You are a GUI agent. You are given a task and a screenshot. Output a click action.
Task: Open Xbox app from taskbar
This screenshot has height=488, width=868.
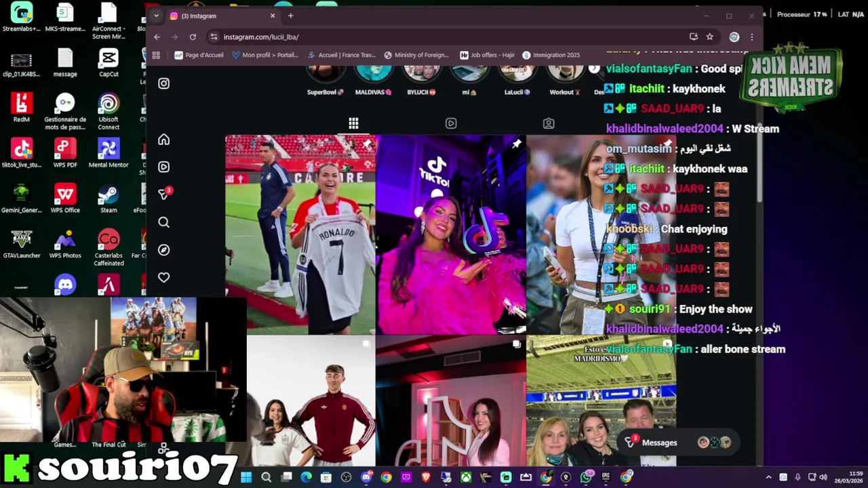coord(466,477)
